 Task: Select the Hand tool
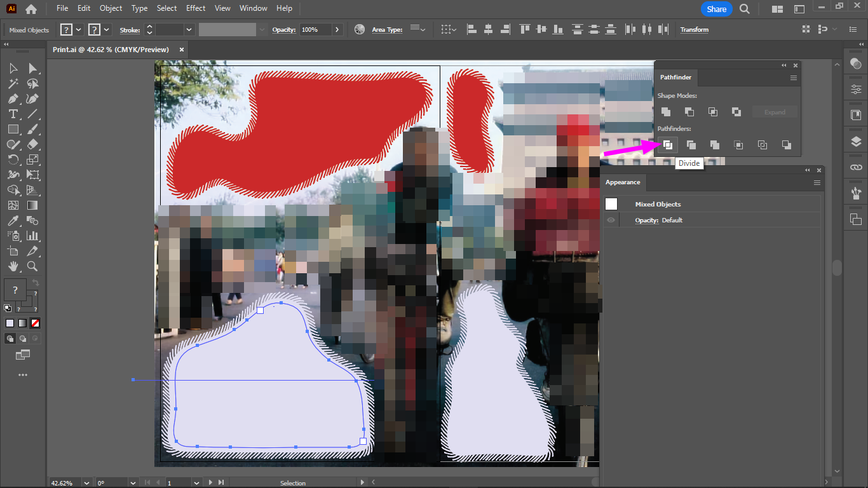coord(13,266)
